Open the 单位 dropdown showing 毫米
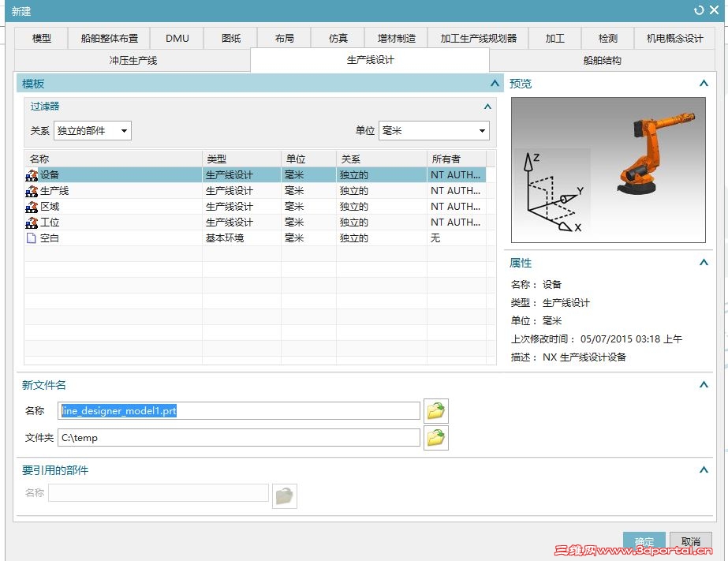Viewport: 728px width, 561px height. [434, 130]
